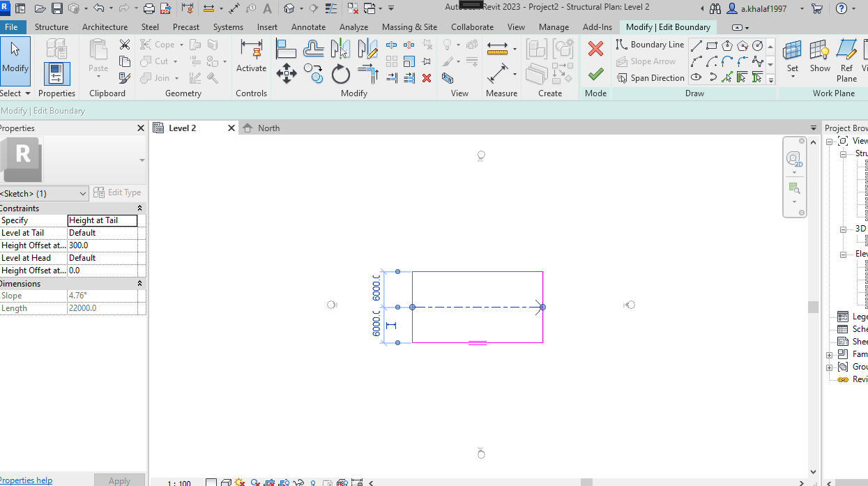Image resolution: width=868 pixels, height=486 pixels.
Task: Click the Apply button in Properties
Action: [x=119, y=480]
